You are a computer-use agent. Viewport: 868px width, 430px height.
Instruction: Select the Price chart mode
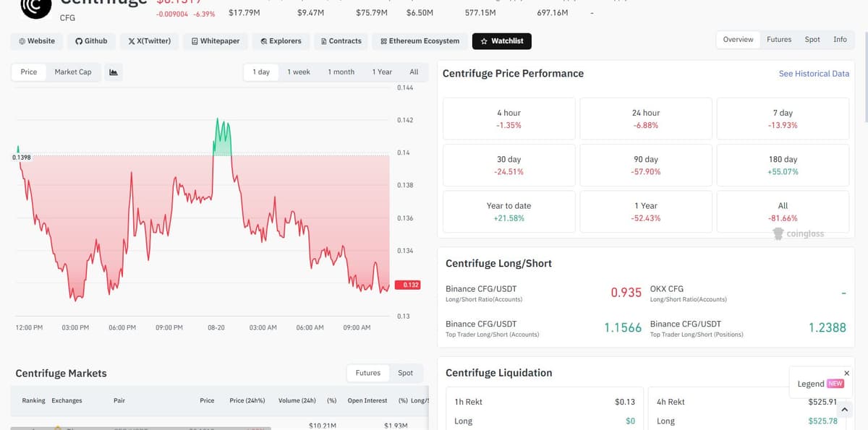point(29,72)
